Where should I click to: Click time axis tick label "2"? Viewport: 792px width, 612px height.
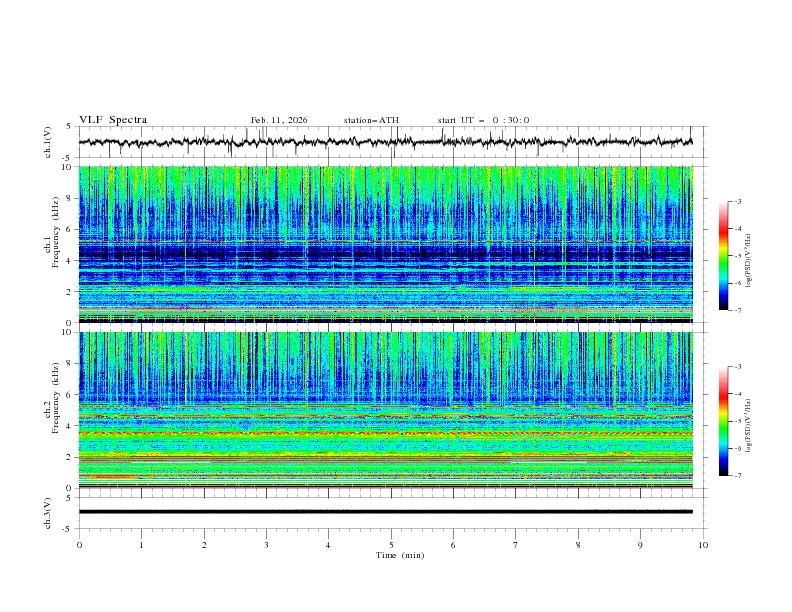(204, 545)
